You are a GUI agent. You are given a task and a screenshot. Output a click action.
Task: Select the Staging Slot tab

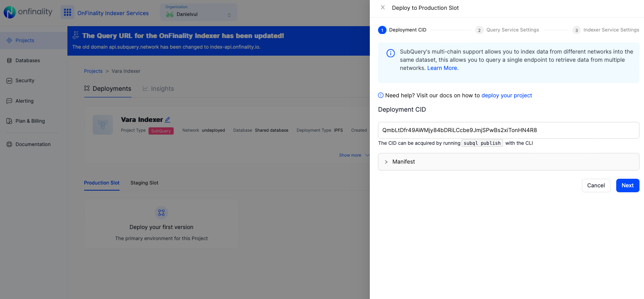pos(144,183)
